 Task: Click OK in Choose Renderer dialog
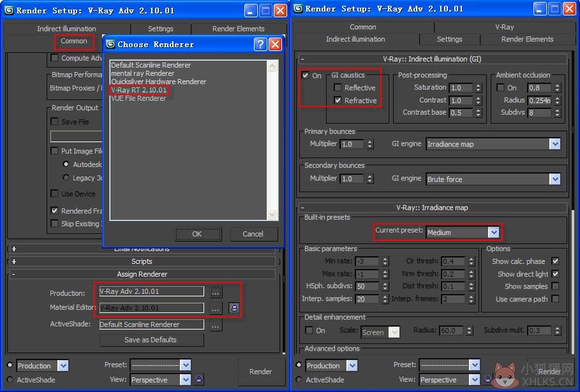point(197,234)
